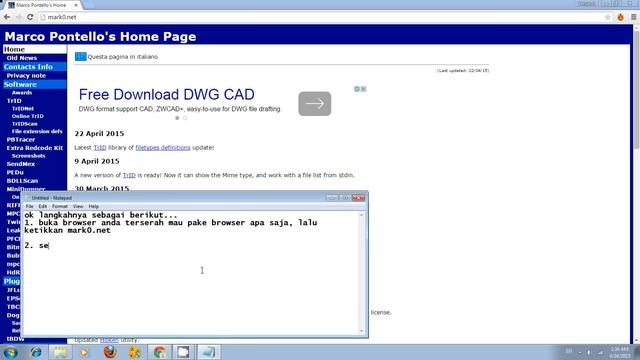Open PBTracer sidebar link
Viewport: 640px width, 360px height.
coord(21,140)
